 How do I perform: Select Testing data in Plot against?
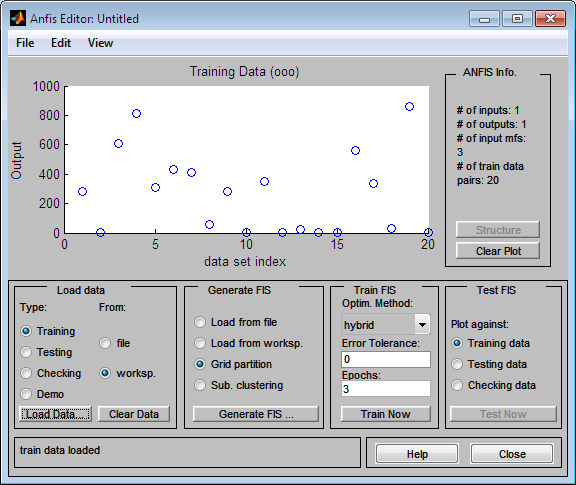pyautogui.click(x=457, y=364)
